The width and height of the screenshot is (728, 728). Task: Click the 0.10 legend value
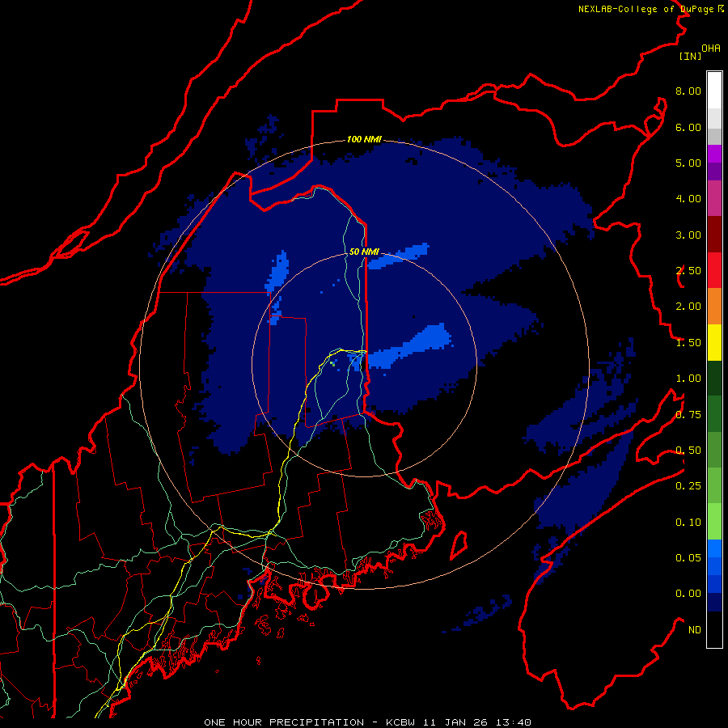[x=688, y=523]
